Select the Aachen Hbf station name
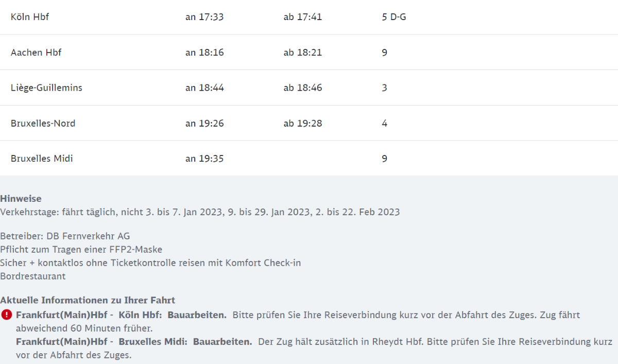Screen dimensions: 618x364 click(36, 53)
